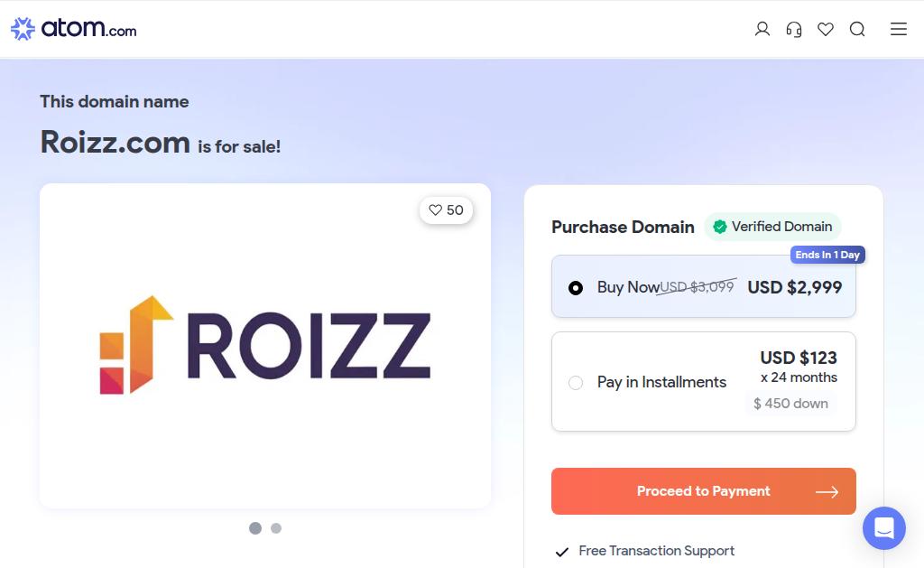Click Proceed to Payment button
The image size is (924, 568).
(x=703, y=491)
